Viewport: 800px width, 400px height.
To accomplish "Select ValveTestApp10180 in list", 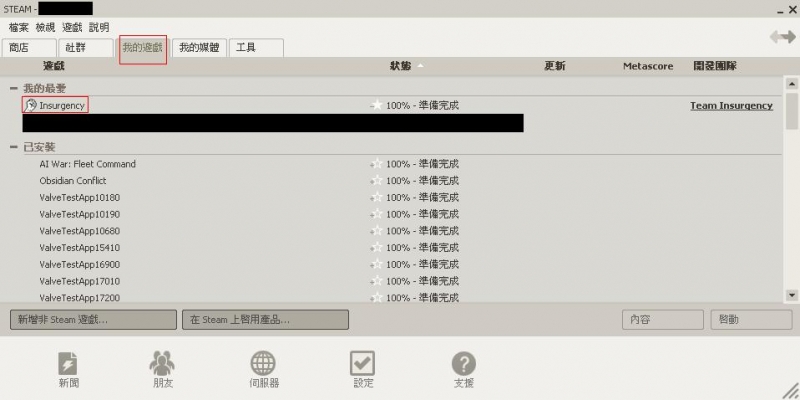I will (x=80, y=197).
